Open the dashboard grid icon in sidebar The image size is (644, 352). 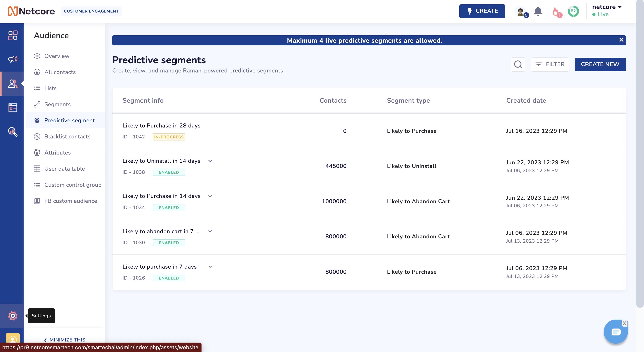pyautogui.click(x=13, y=35)
